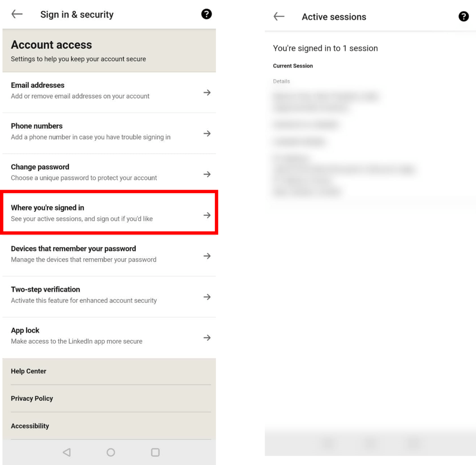The image size is (476, 465).
Task: Select Where you're signed in setting
Action: click(109, 213)
